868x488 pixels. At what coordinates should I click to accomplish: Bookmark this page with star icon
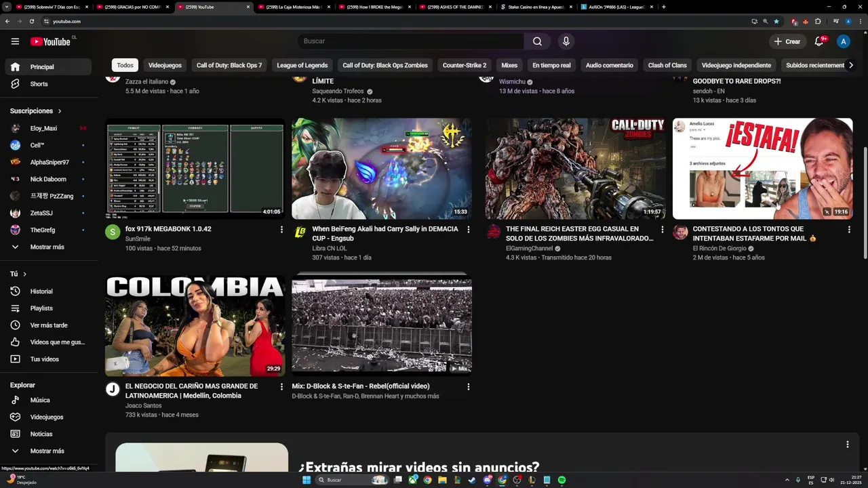(x=776, y=21)
